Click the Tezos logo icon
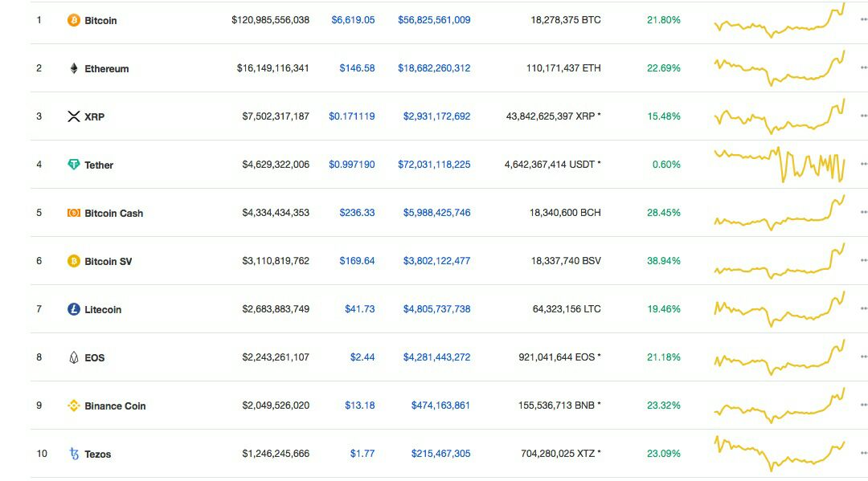This screenshot has width=868, height=481. pos(74,454)
